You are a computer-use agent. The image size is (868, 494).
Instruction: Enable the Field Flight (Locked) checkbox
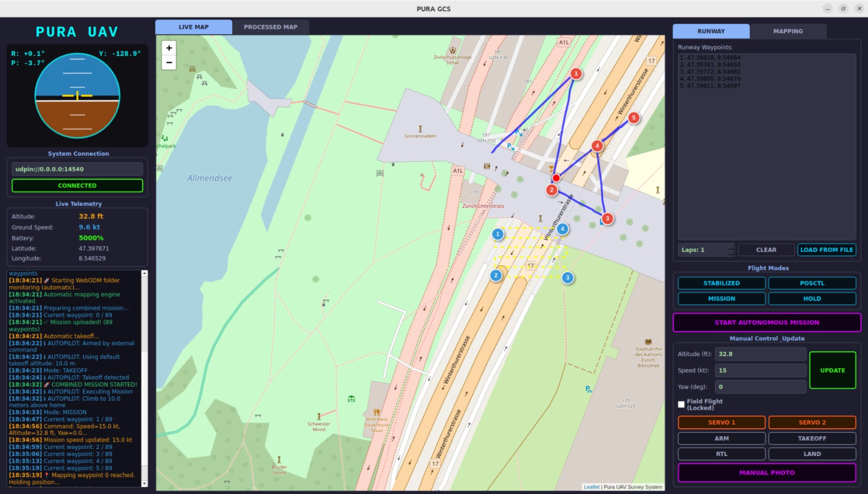(x=681, y=404)
